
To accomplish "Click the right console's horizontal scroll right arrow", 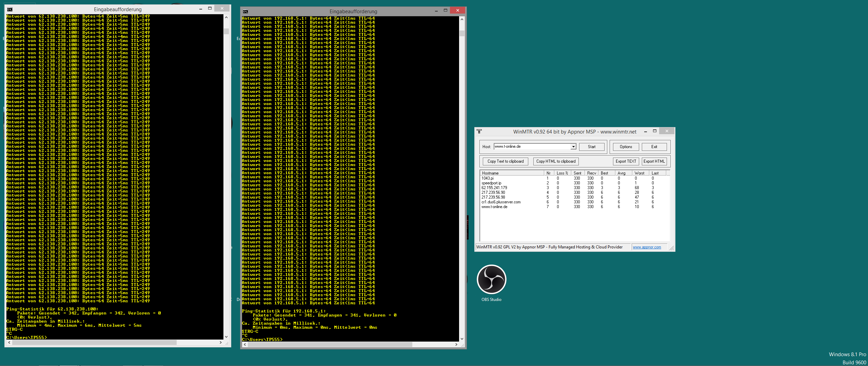I will (x=456, y=344).
